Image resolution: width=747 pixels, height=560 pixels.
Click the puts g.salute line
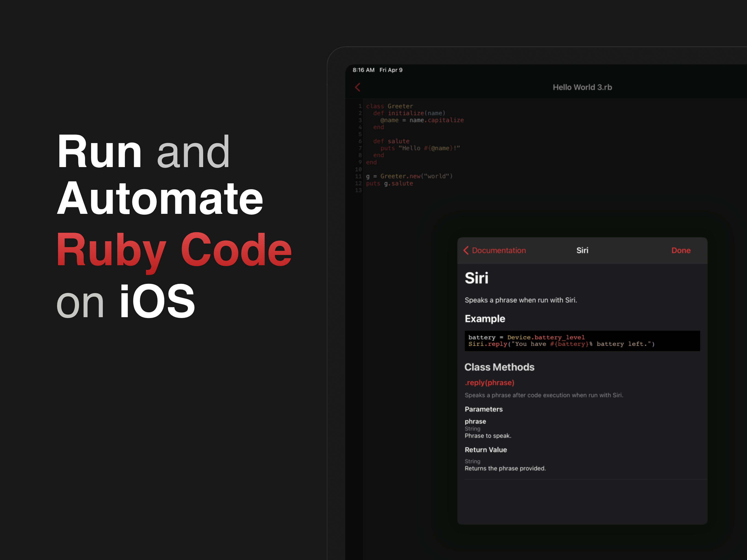[x=389, y=183]
